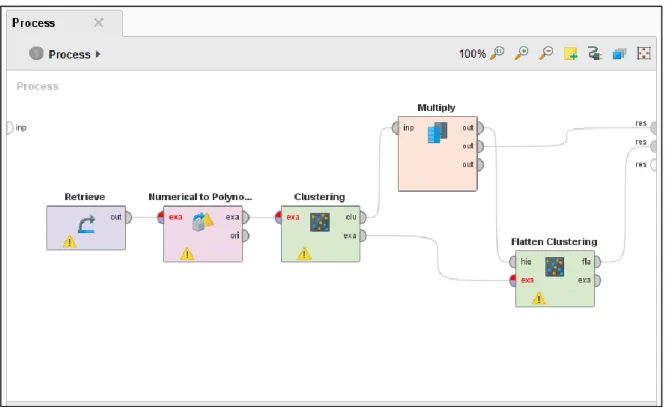Image resolution: width=669 pixels, height=407 pixels.
Task: Select the Multiply operator icon
Action: 437,132
